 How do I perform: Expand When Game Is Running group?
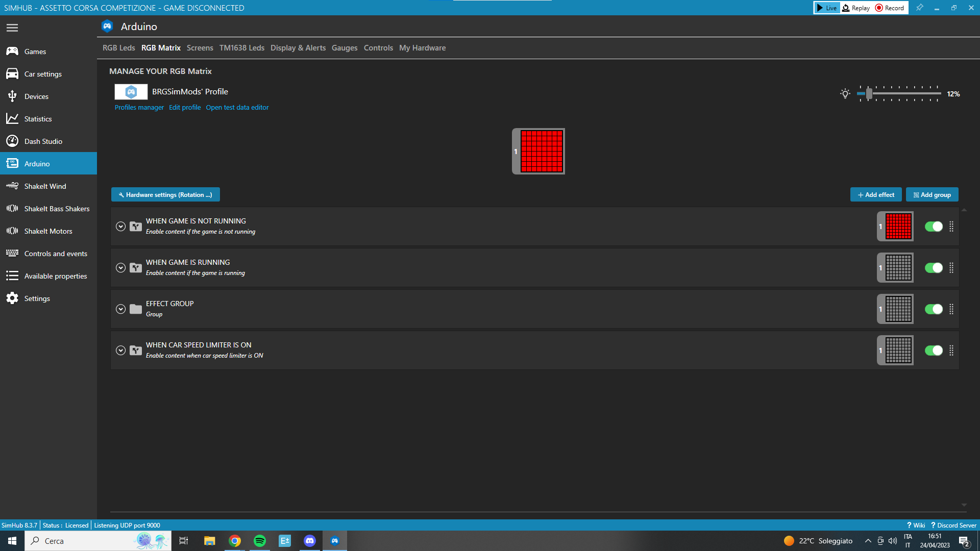pos(120,268)
